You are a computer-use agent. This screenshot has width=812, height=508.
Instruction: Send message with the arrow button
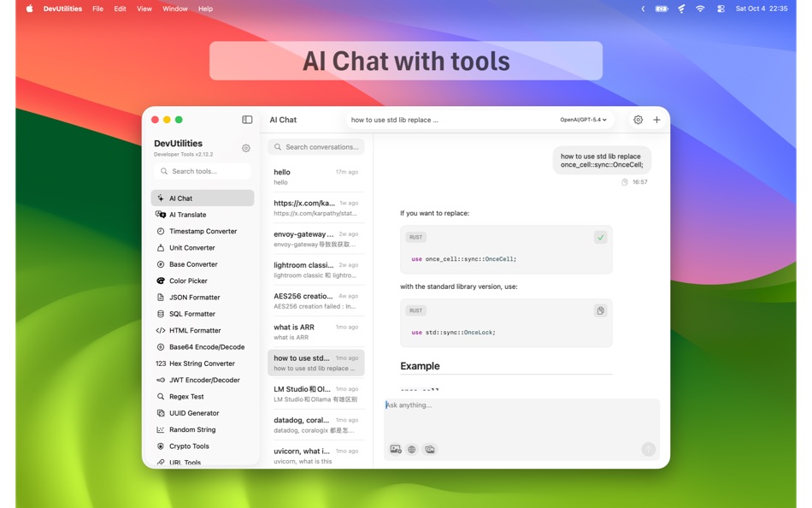(x=649, y=449)
